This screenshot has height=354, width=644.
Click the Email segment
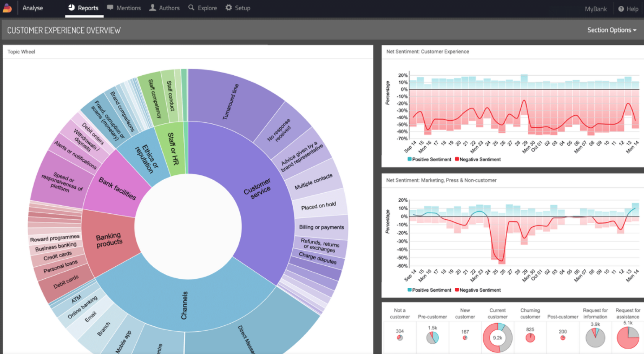90,316
